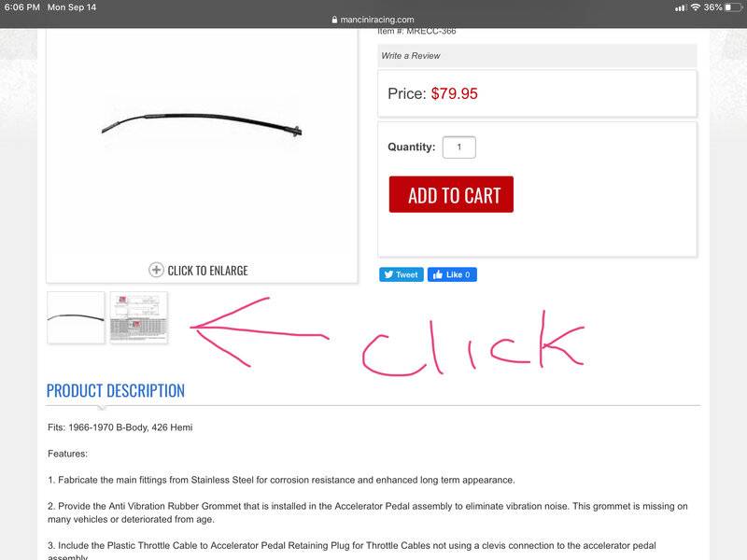Screen dimensions: 747x560
Task: Click the PRODUCT DESCRIPTION tab heading
Action: (x=115, y=391)
